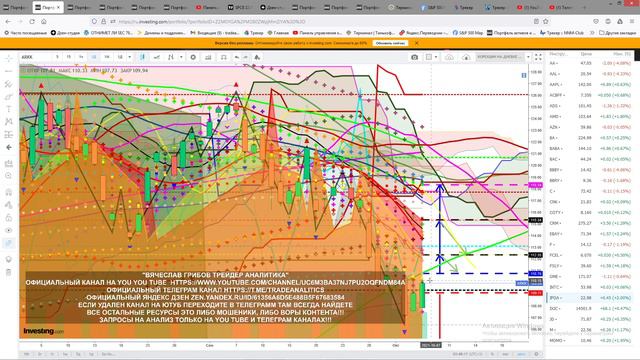Image resolution: width=640 pixels, height=360 pixels.
Task: Click the ARKK symbol search field
Action: [x=35, y=57]
